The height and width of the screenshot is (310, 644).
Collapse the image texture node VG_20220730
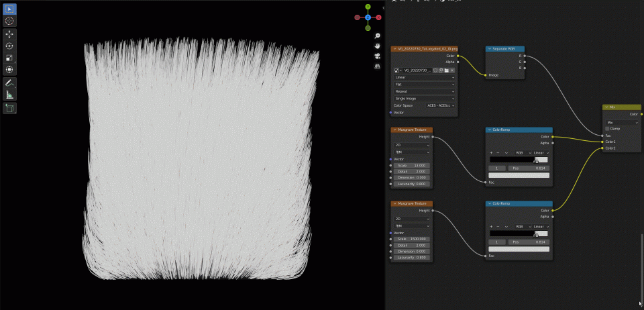coord(394,49)
